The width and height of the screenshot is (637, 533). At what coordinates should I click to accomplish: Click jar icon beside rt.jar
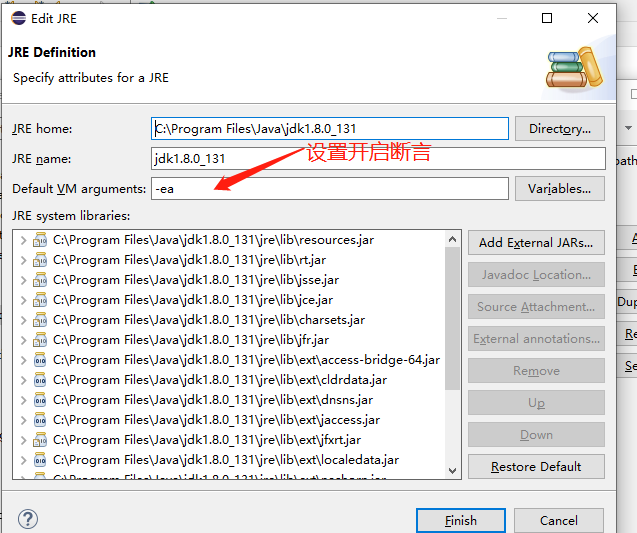pyautogui.click(x=40, y=260)
